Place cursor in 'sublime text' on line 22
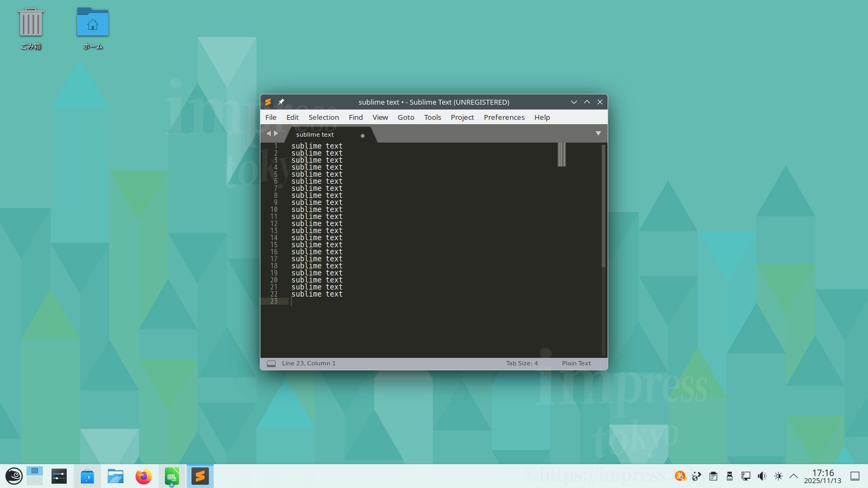868x488 pixels. [317, 294]
